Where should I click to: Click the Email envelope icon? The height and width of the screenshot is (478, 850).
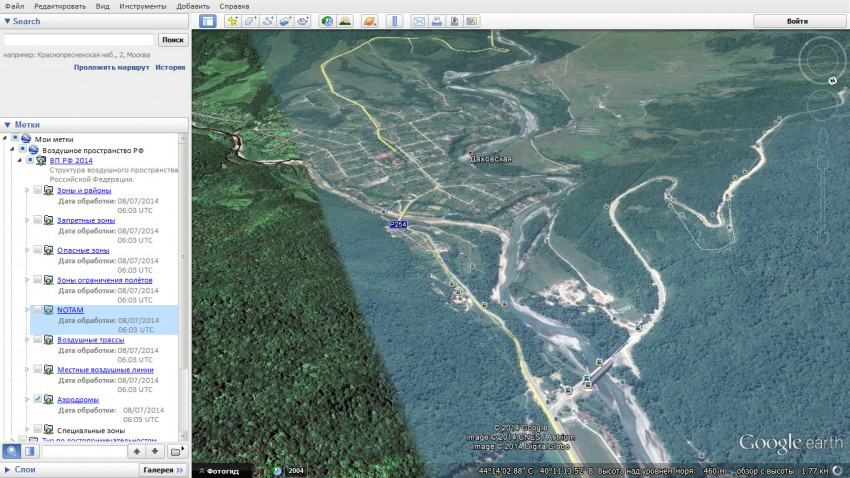[419, 21]
